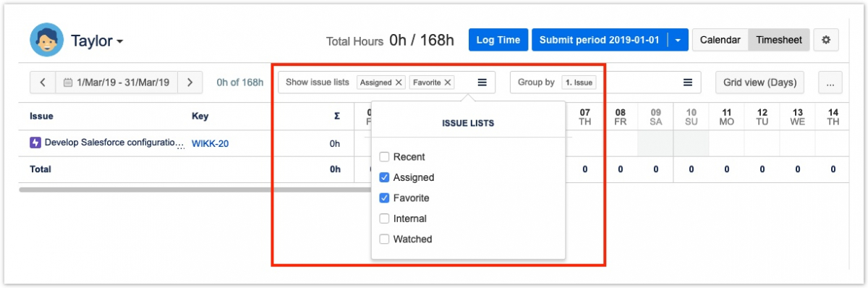Open the settings gear icon
Screen dimensions: 868x288
point(826,40)
